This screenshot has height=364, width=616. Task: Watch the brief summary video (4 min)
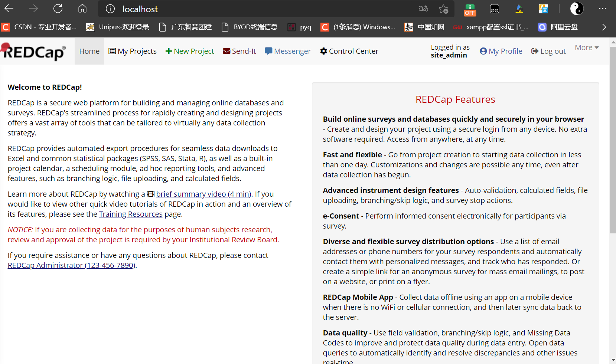click(x=203, y=194)
